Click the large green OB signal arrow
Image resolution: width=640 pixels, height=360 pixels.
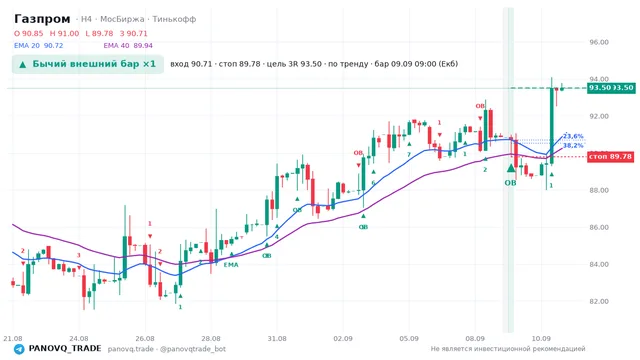(x=511, y=168)
